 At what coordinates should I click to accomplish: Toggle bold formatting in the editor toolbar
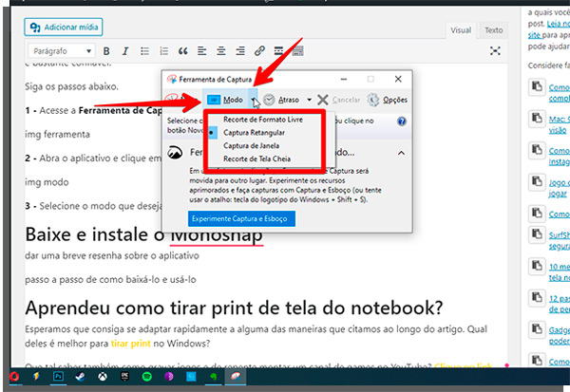pyautogui.click(x=106, y=51)
